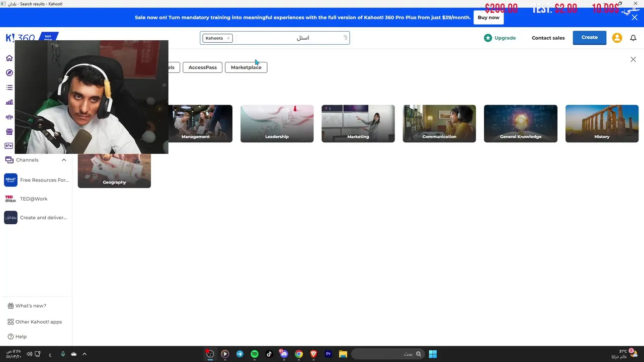Screen dimensions: 644x362
Task: Open Other Kahoot! apps
Action: click(x=35, y=322)
